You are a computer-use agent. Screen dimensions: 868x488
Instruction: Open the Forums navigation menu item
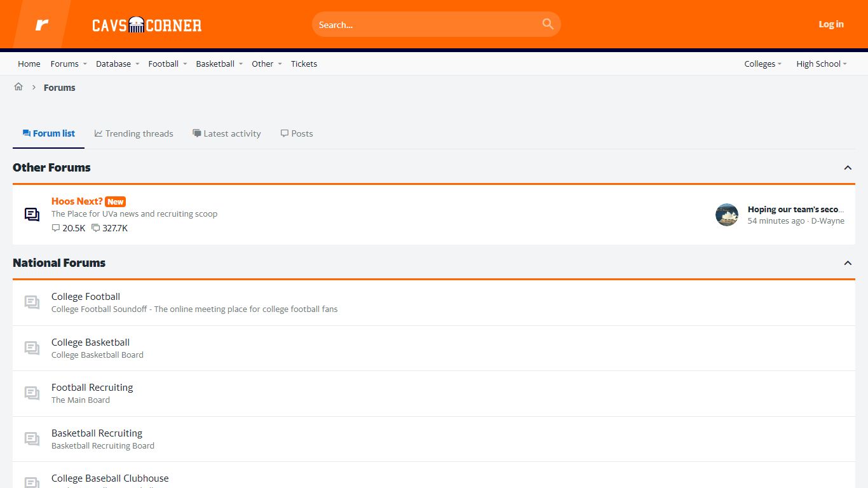[65, 64]
